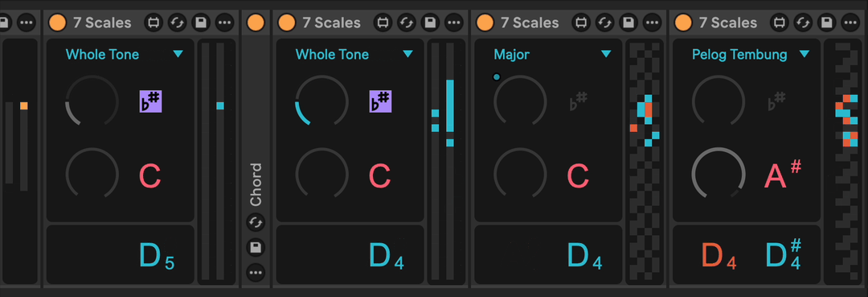Click vertical Chord device label
The height and width of the screenshot is (297, 868).
256,184
